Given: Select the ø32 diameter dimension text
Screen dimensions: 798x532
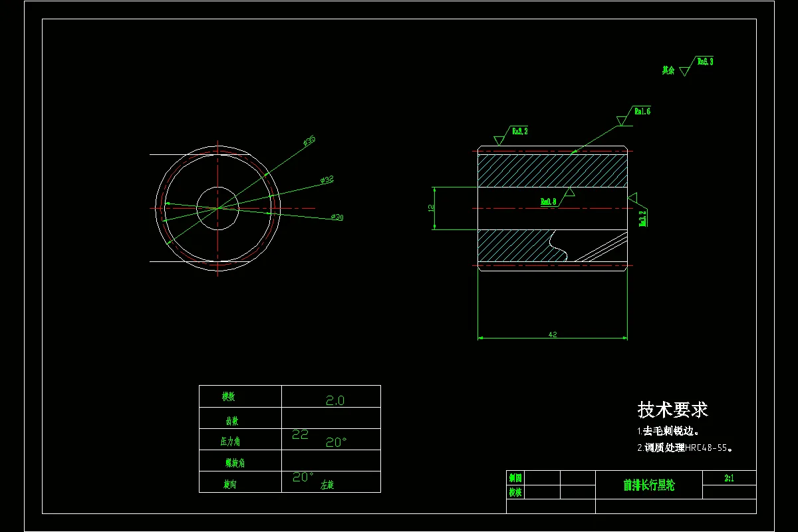Looking at the screenshot, I should 327,180.
